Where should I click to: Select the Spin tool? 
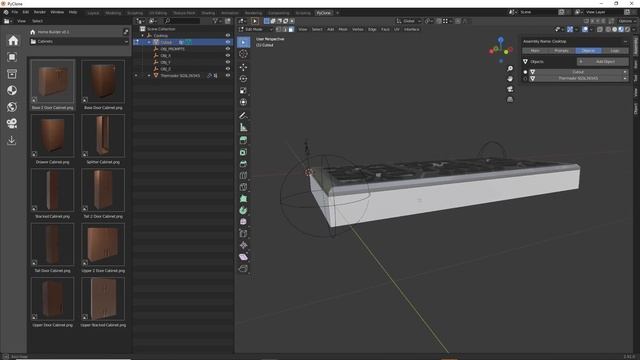pos(243,210)
